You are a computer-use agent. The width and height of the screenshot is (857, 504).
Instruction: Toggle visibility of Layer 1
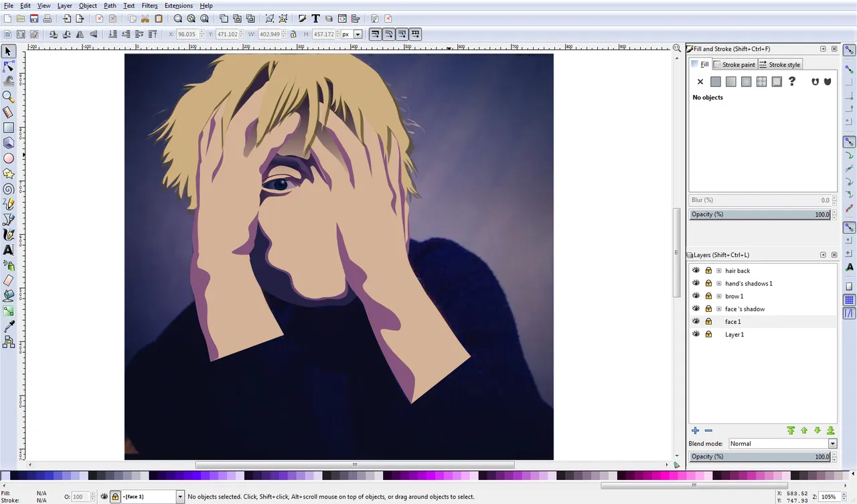pyautogui.click(x=696, y=334)
